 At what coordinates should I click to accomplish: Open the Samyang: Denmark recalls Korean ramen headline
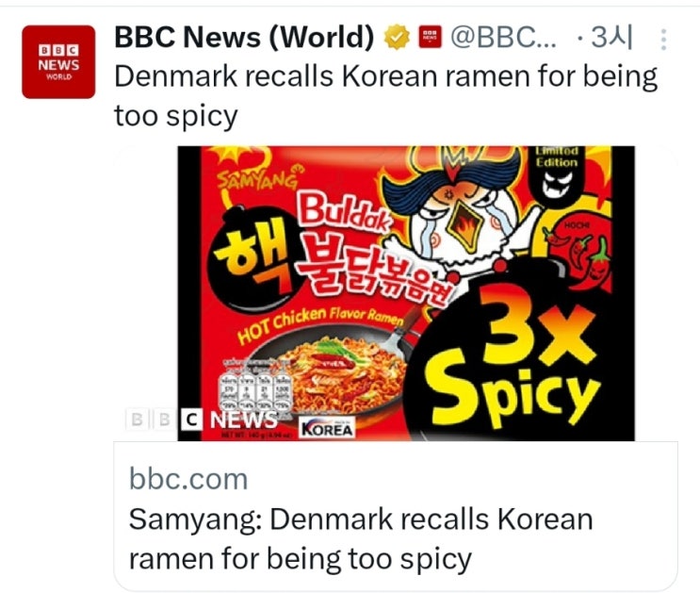click(x=361, y=539)
